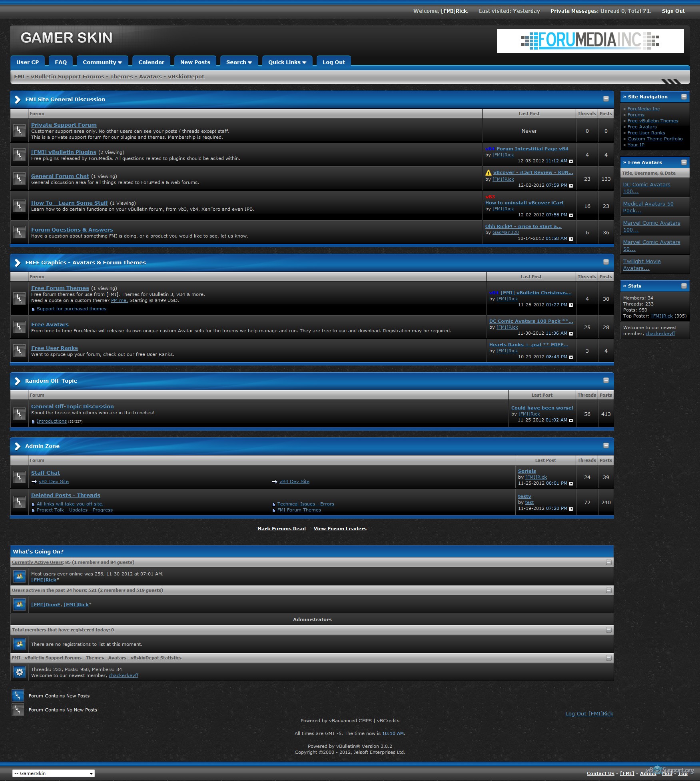Viewport: 700px width, 781px height.
Task: Collapse the Total members registered today section
Action: (609, 630)
